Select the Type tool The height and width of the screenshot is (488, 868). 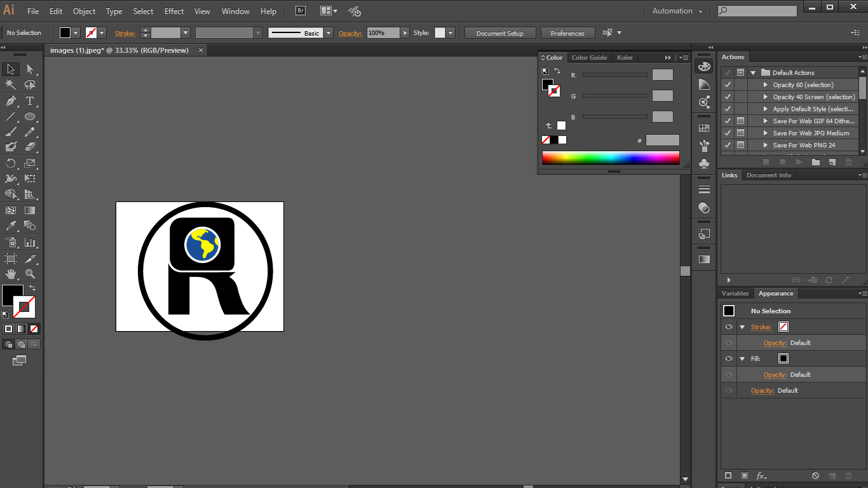30,101
